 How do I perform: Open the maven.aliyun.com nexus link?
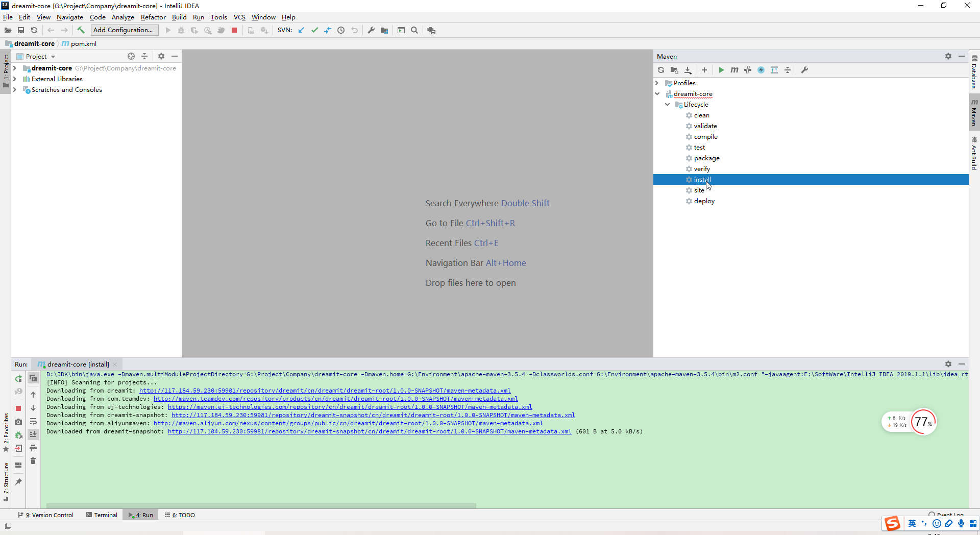(x=348, y=423)
